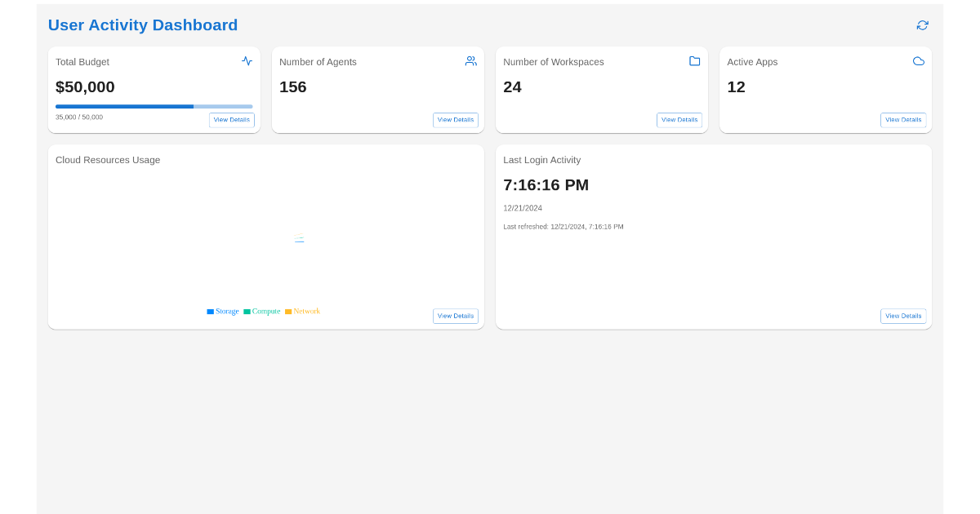Click the folder icon on Number of Workspaces card
The image size is (980, 514).
695,60
